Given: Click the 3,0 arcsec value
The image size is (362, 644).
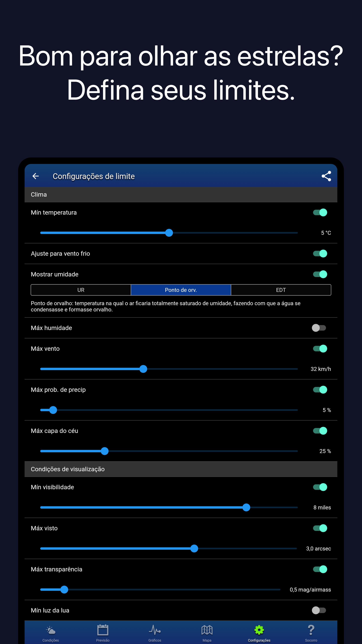Looking at the screenshot, I should point(319,549).
